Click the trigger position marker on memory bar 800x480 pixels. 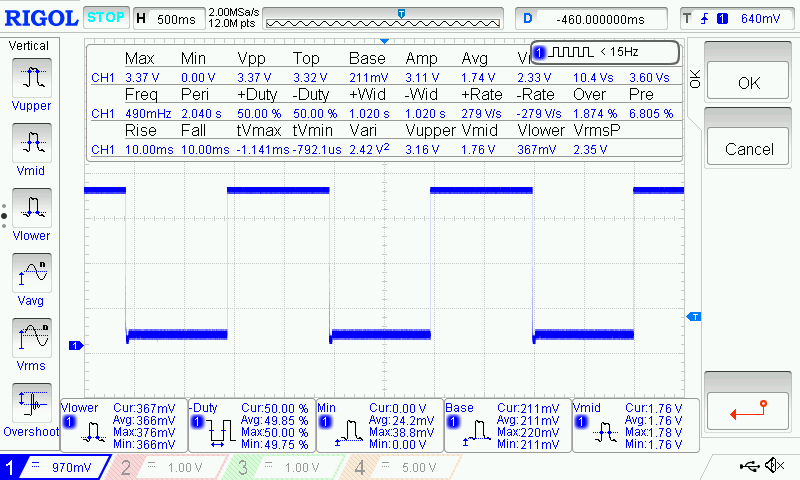(401, 13)
